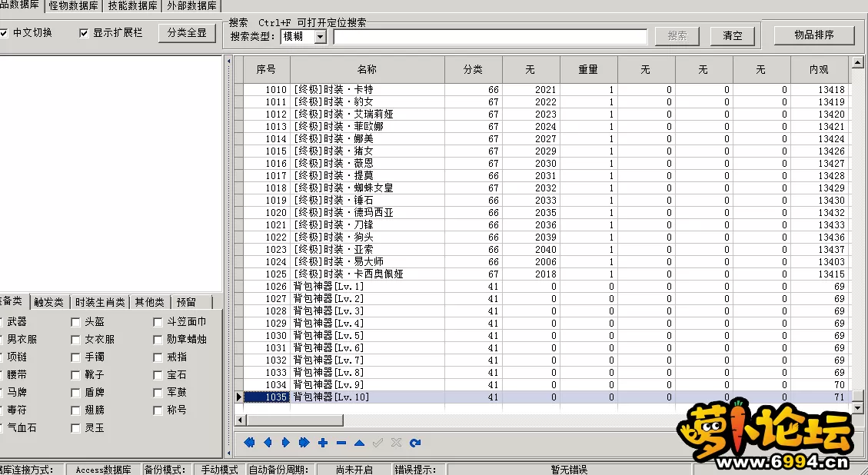Toggle 显示扩展栏 checkbox

coord(84,33)
